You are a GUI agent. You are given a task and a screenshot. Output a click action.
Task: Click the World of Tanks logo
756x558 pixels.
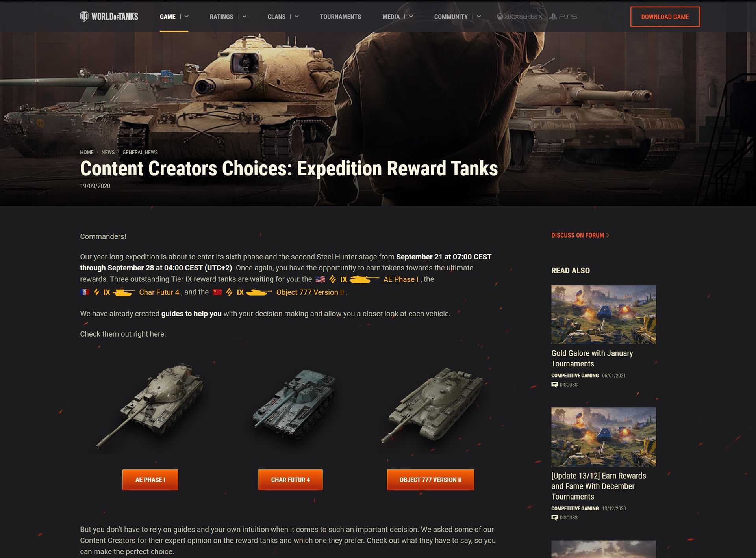coord(109,17)
